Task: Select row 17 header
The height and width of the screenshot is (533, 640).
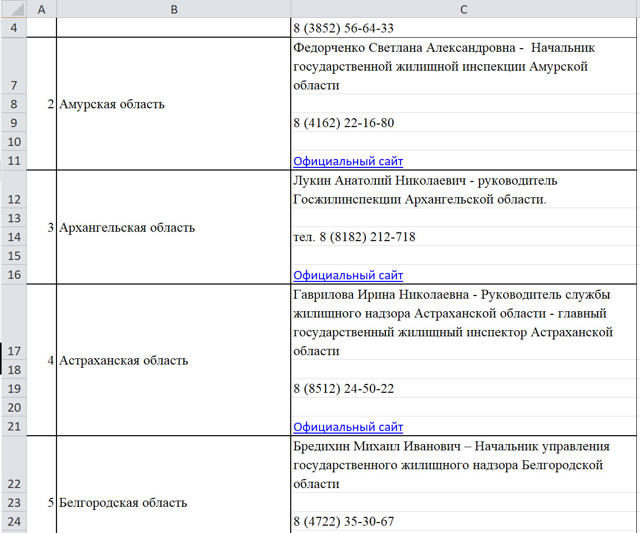Action: point(14,322)
